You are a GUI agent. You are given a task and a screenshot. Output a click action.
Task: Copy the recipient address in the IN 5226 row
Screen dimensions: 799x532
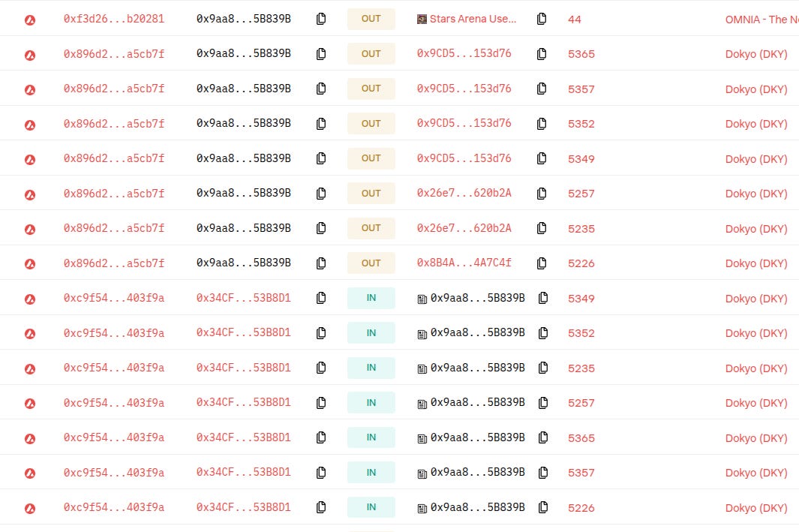[x=543, y=507]
